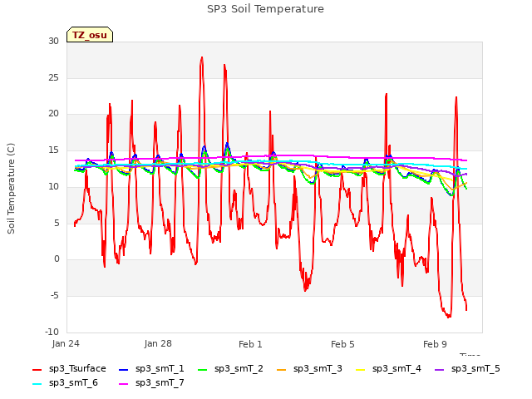The image size is (532, 399).
Task: Click the green sp3_smT_2 legend swatch
Action: point(203,369)
